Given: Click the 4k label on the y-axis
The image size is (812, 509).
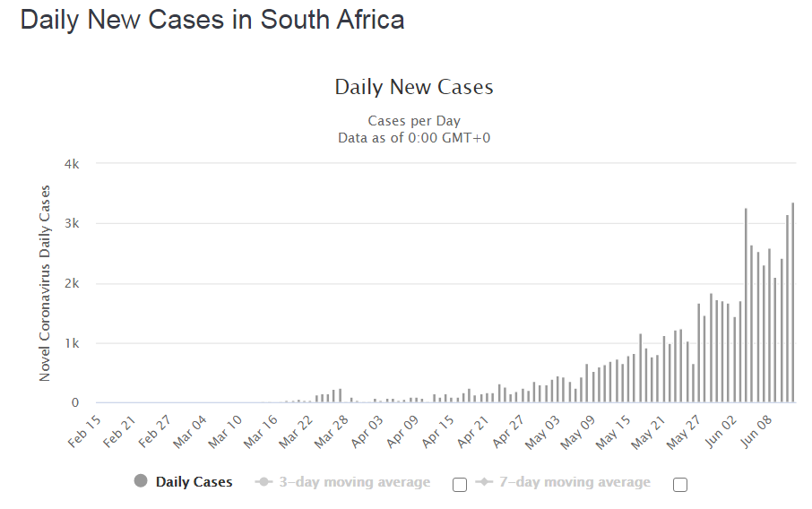Looking at the screenshot, I should point(73,164).
